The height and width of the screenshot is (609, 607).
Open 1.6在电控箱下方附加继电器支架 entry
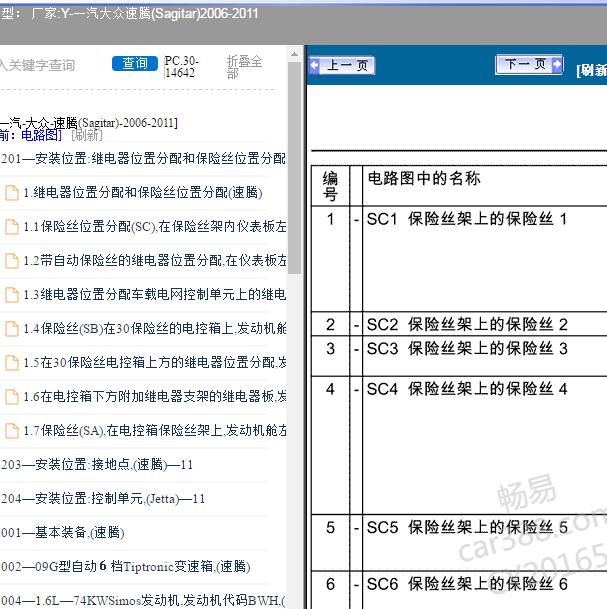click(155, 396)
